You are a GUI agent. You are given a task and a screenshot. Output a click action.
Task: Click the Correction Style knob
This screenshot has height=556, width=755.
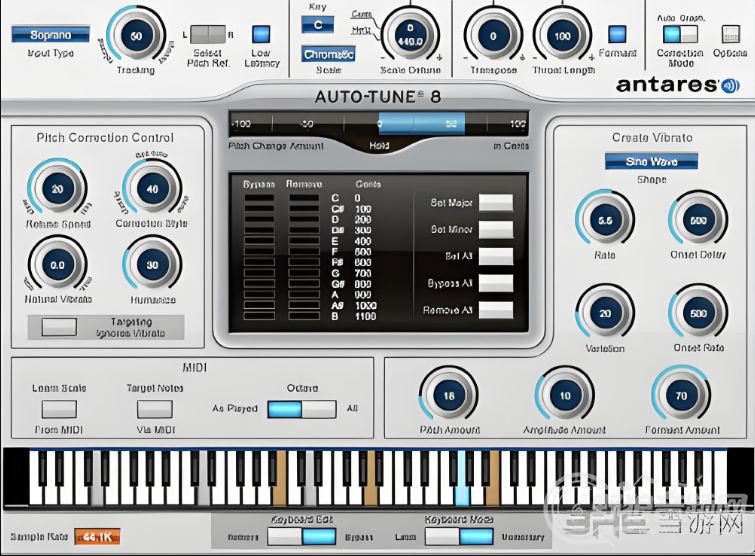pyautogui.click(x=152, y=189)
